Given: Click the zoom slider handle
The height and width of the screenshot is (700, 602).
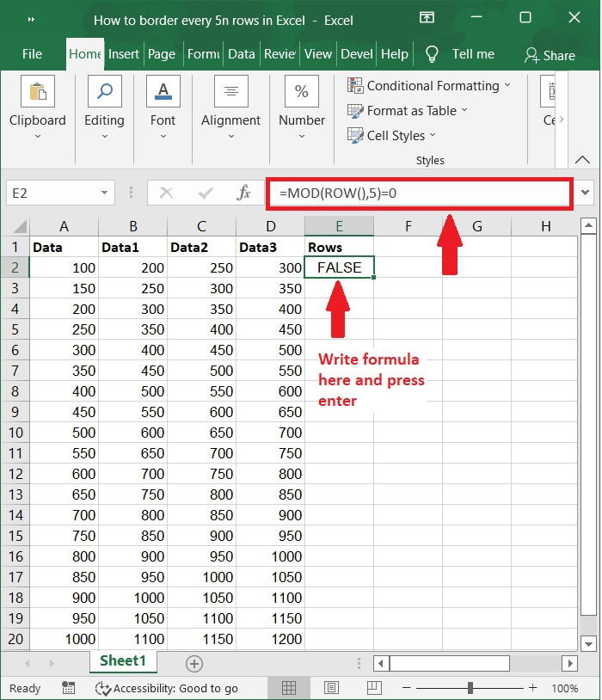Looking at the screenshot, I should [470, 688].
